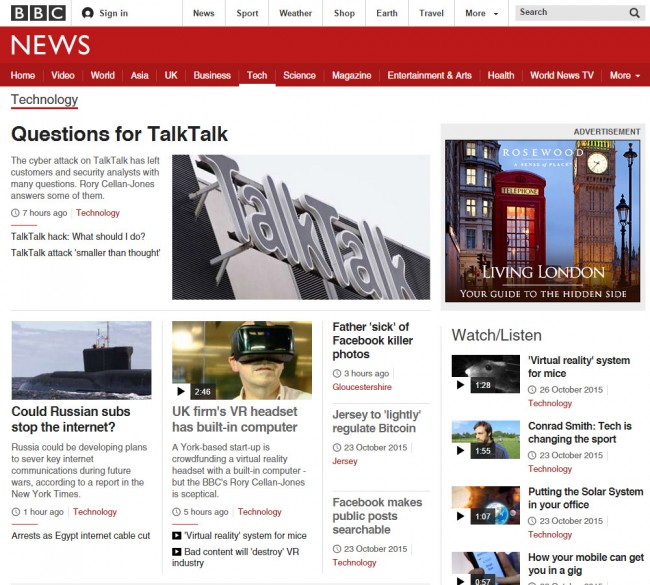The image size is (650, 585).
Task: Open the top bar Sport link
Action: pos(247,13)
